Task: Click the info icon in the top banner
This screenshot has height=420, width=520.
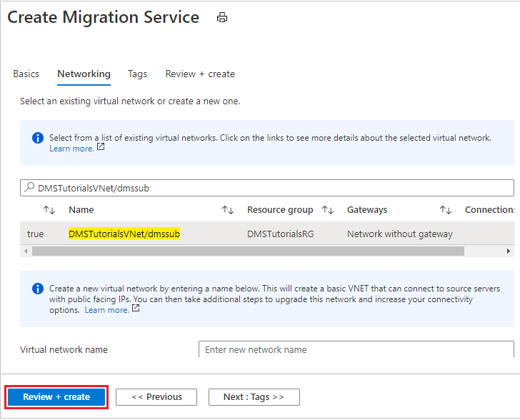Action: coord(38,138)
